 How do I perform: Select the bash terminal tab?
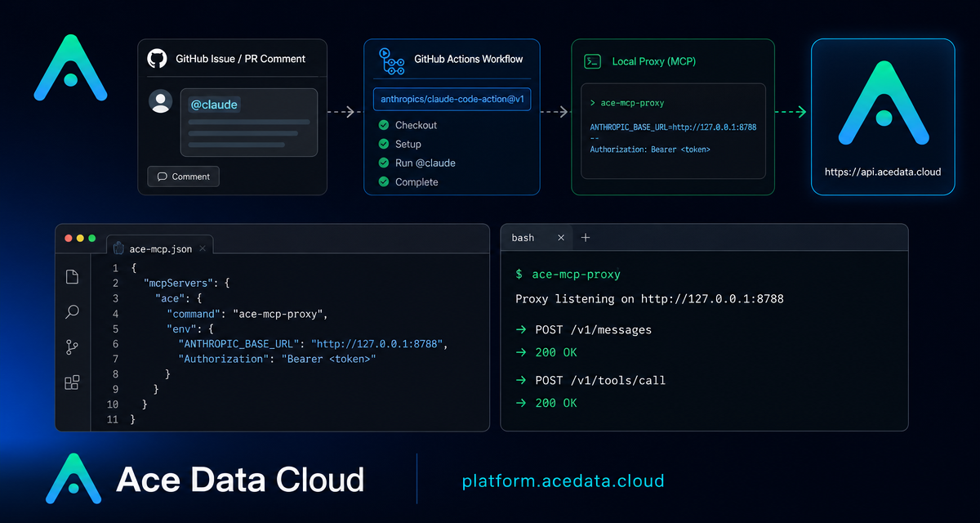[538, 238]
